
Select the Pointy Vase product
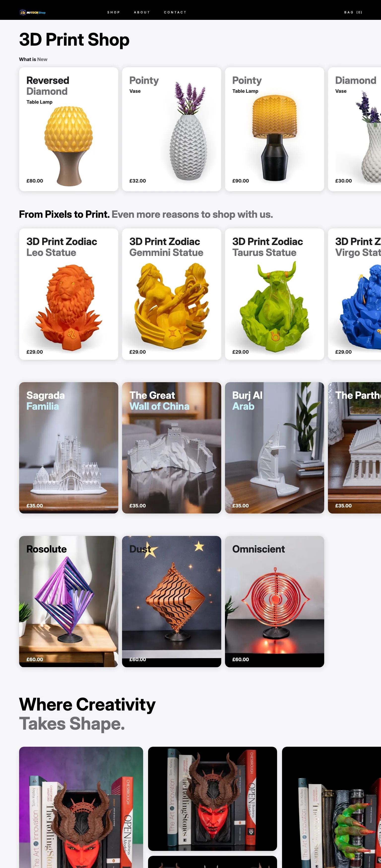172,129
